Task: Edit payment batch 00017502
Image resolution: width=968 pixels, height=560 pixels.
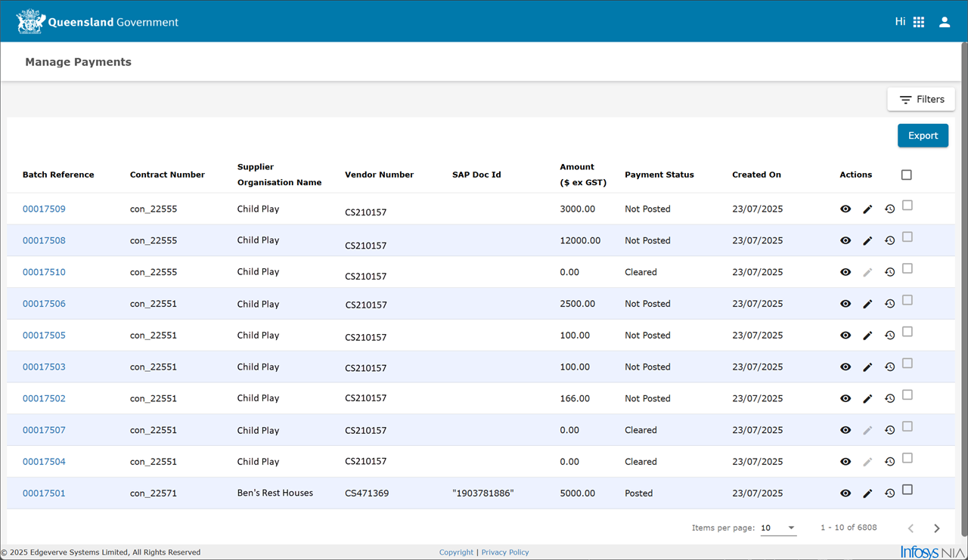Action: [x=867, y=399]
